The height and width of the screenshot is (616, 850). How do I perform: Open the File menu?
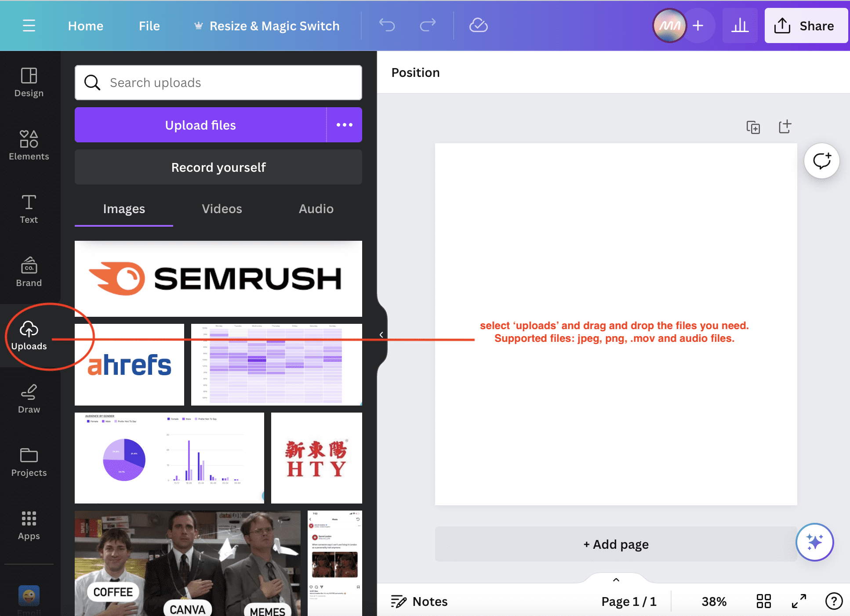149,25
